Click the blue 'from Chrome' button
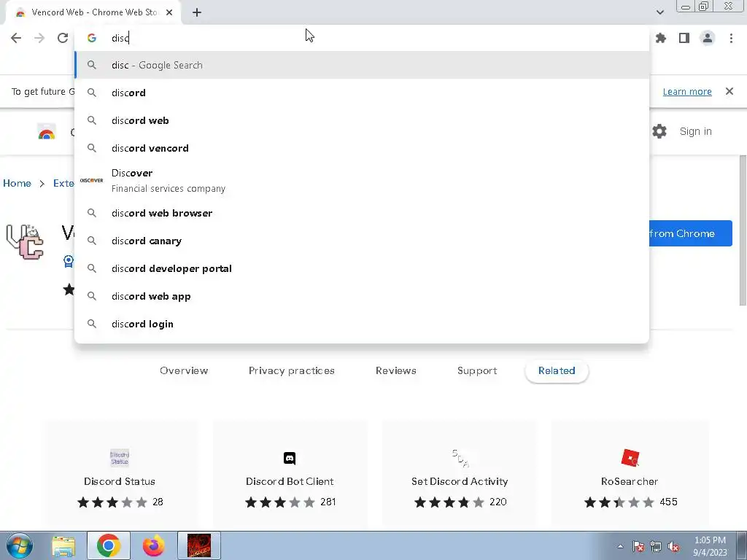Image resolution: width=747 pixels, height=560 pixels. [690, 233]
